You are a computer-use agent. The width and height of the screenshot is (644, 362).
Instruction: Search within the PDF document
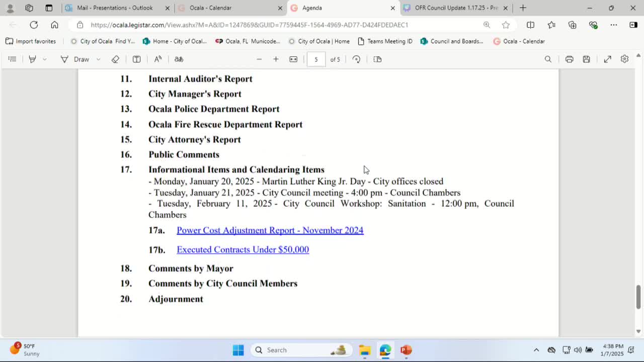548,59
